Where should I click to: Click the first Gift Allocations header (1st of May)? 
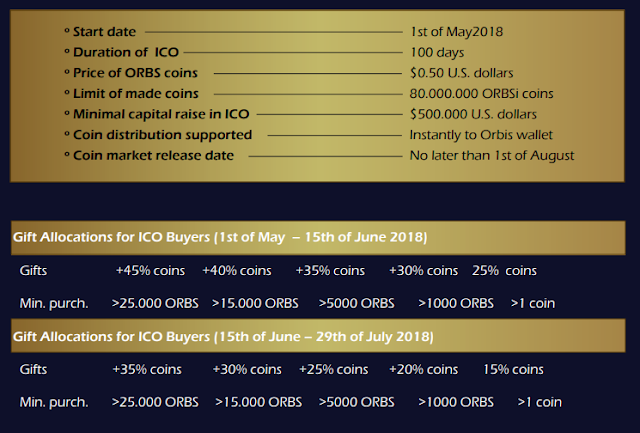click(318, 238)
